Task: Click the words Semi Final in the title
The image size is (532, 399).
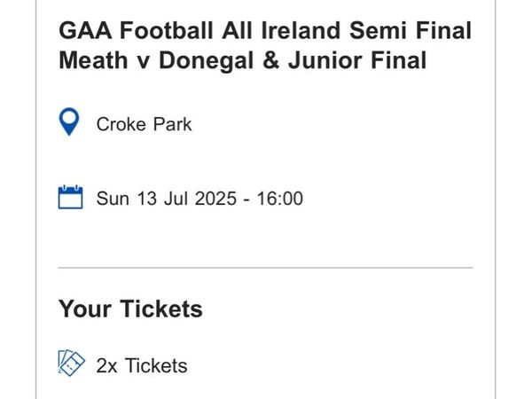Action: 411,30
